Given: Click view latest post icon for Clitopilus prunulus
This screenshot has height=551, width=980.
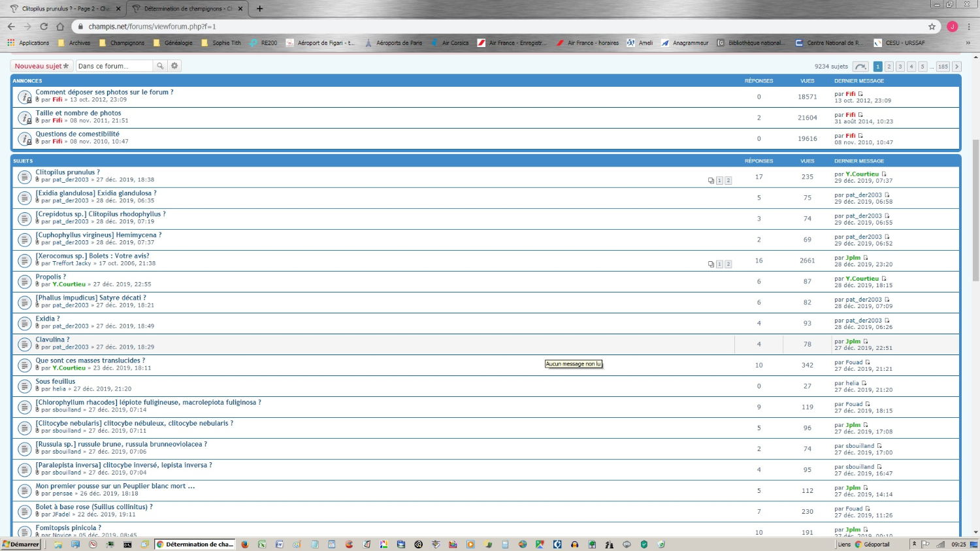Looking at the screenshot, I should click(x=884, y=174).
